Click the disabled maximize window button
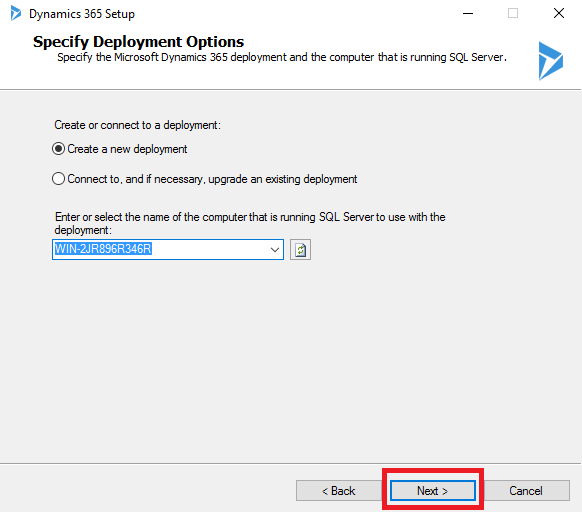582x512 pixels. pos(513,14)
